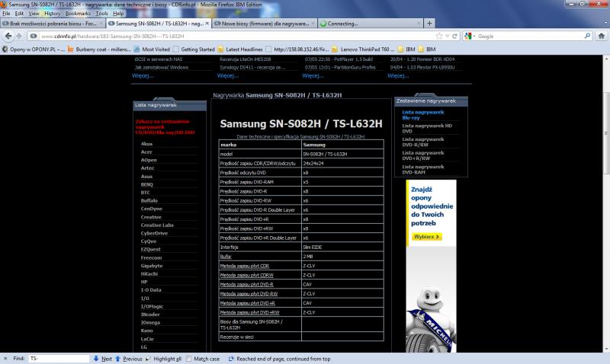Open the View menu
This screenshot has width=610, height=364.
click(x=34, y=13)
